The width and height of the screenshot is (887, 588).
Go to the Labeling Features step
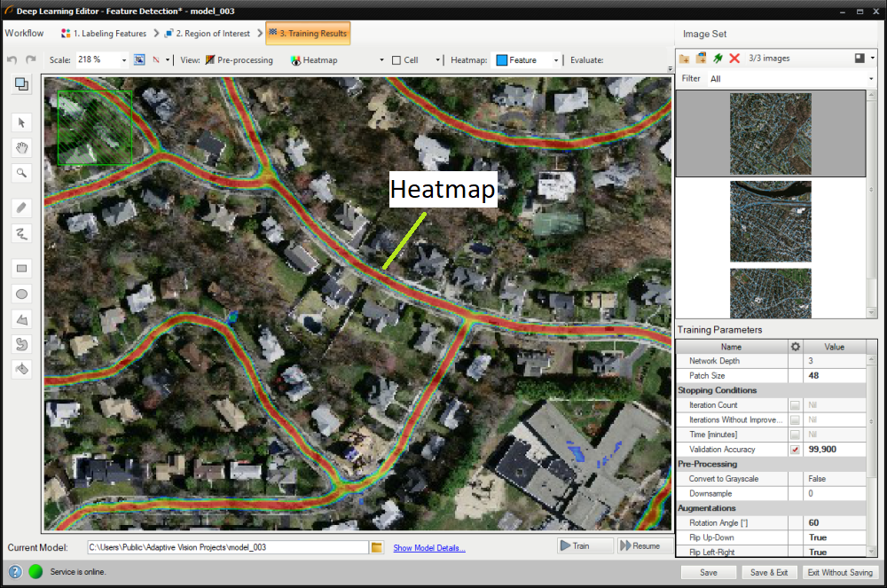tap(103, 34)
